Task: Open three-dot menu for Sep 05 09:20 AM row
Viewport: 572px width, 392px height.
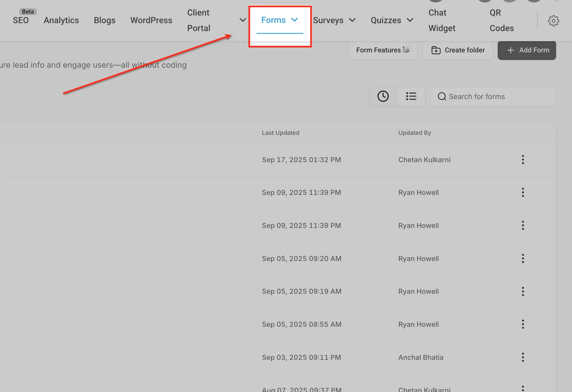Action: (523, 258)
